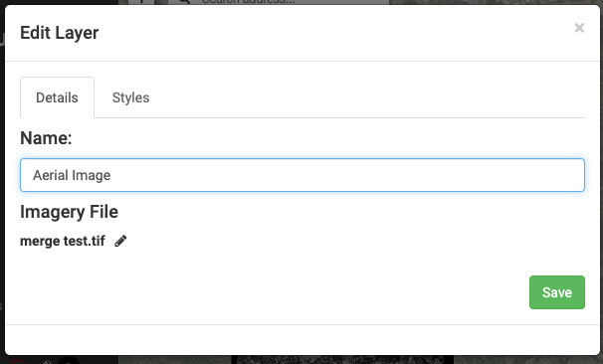Screen dimensions: 603x364
Task: Close the Edit Layer dialog with X
Action: pos(579,28)
